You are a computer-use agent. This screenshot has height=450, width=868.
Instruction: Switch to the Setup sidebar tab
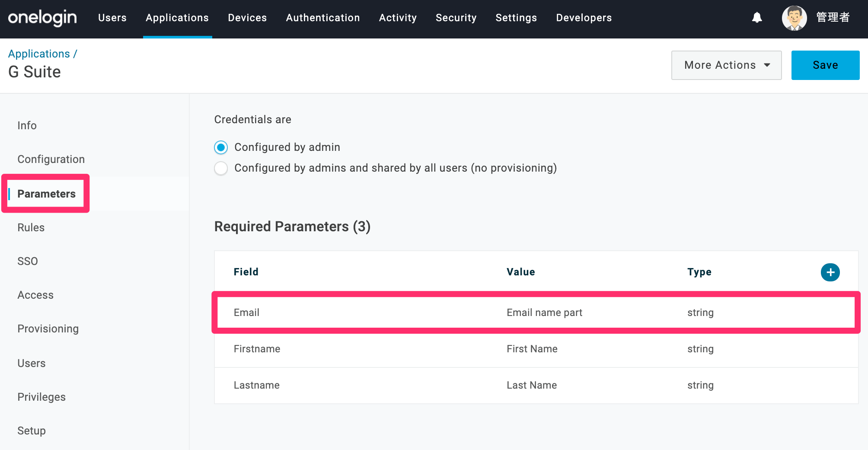[32, 431]
